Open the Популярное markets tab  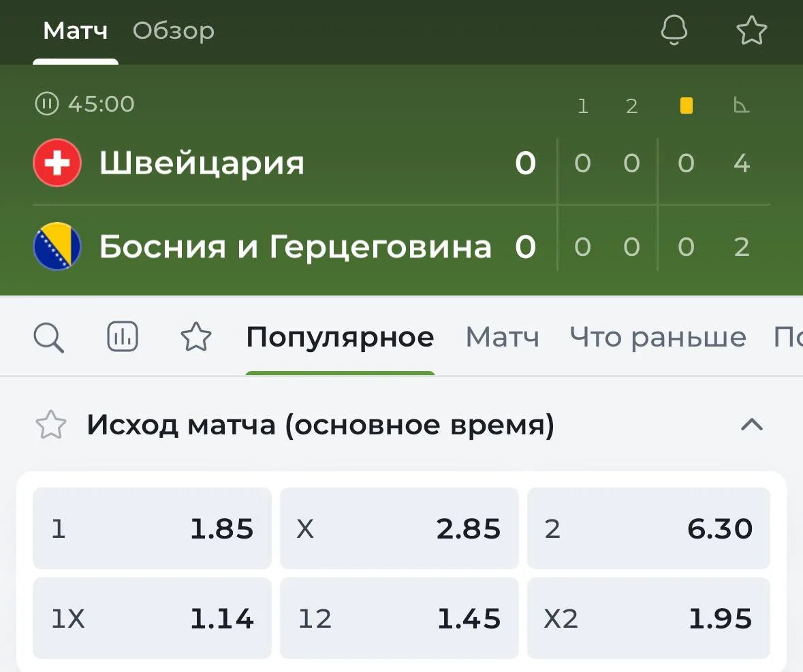pyautogui.click(x=340, y=337)
